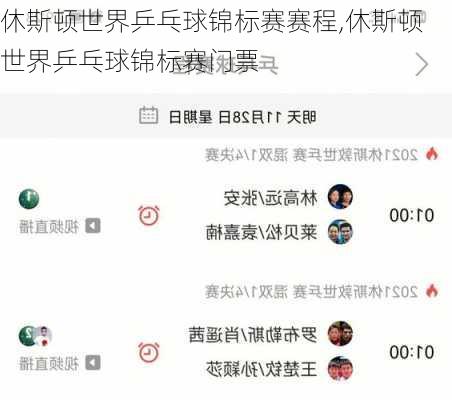452x400 pixels.
Task: Click the small channel logo beside channel 2
Action: pos(44,336)
